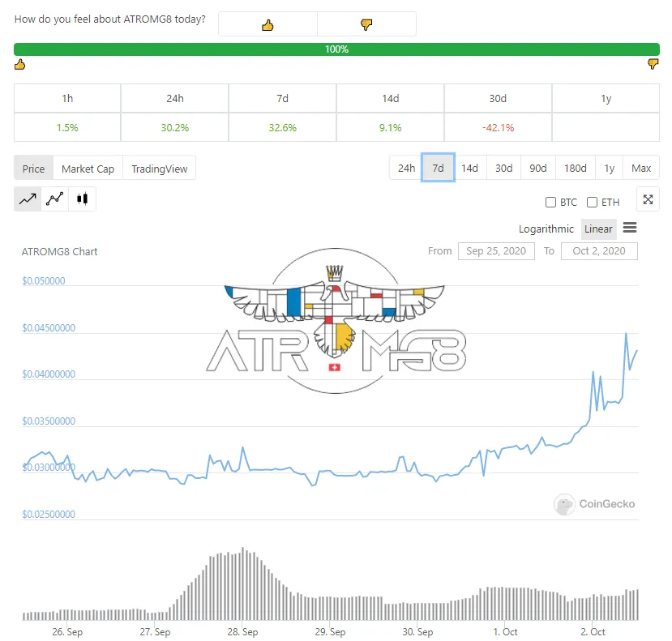Click the $0.050000 axis label
The image size is (672, 641).
44,281
